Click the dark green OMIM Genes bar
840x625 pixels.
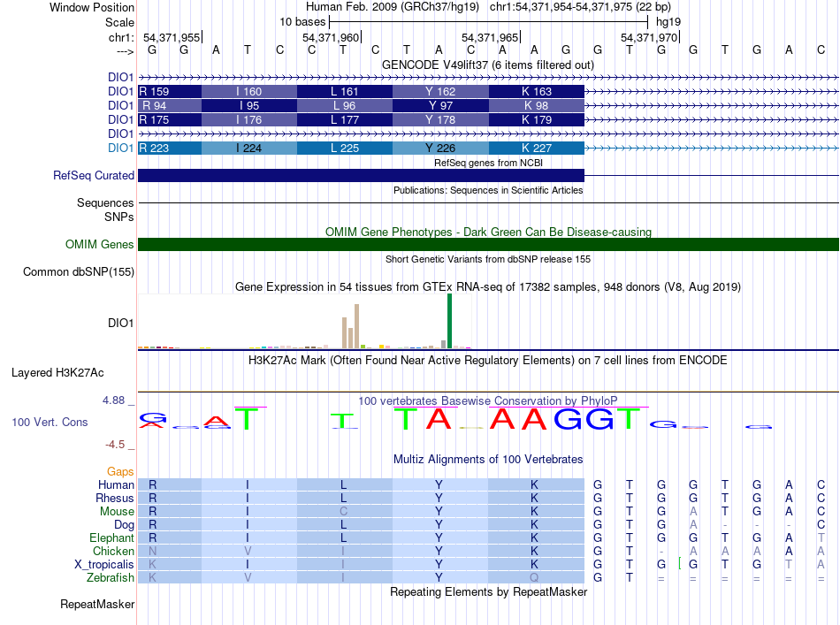488,244
